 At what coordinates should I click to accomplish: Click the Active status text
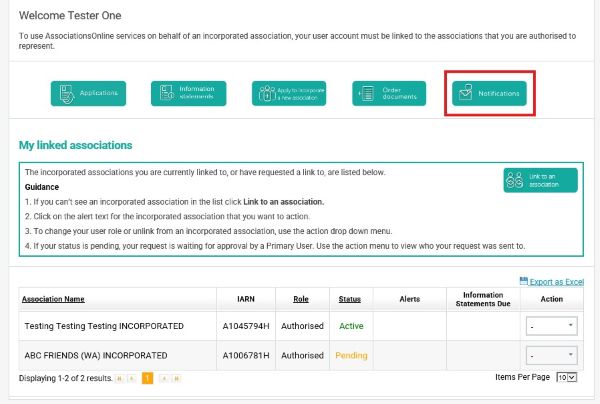coord(351,326)
